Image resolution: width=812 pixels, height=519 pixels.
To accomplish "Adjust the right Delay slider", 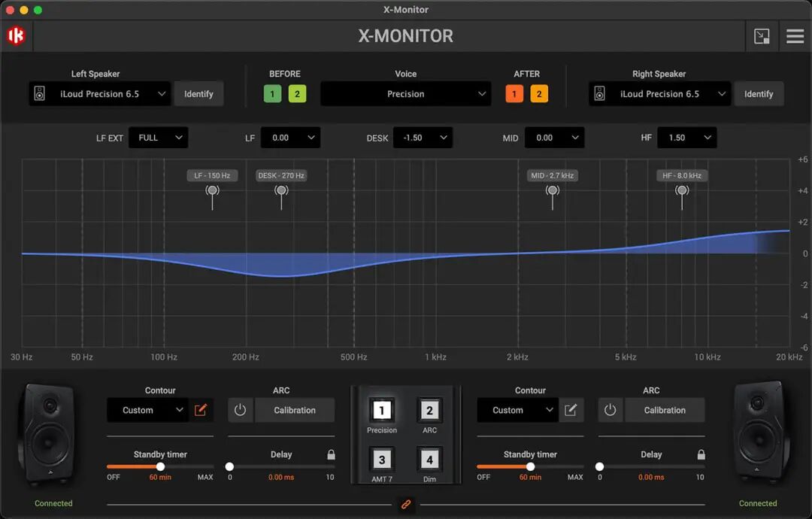I will [600, 466].
